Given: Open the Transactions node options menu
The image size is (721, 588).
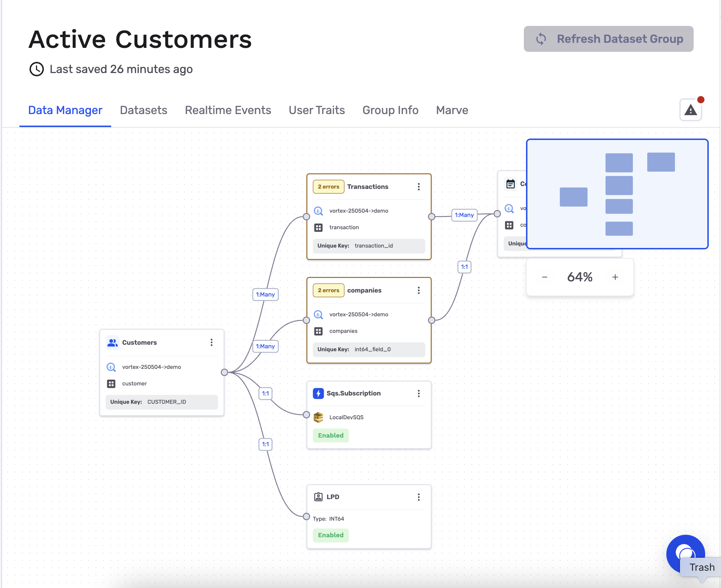Looking at the screenshot, I should (x=418, y=187).
